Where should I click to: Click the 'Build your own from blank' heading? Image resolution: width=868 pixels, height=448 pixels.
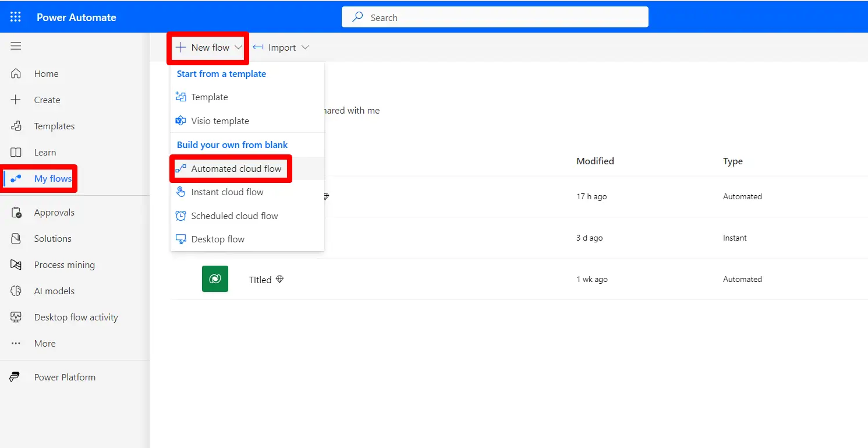pos(232,144)
